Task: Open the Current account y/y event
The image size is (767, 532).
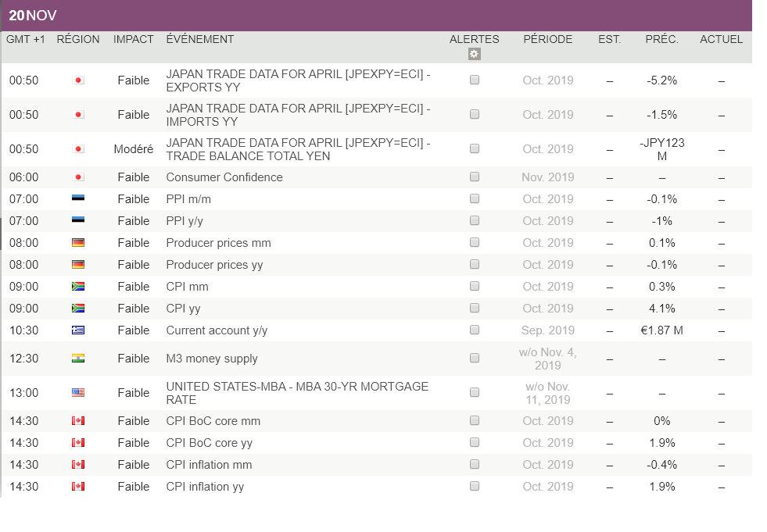Action: (x=217, y=330)
